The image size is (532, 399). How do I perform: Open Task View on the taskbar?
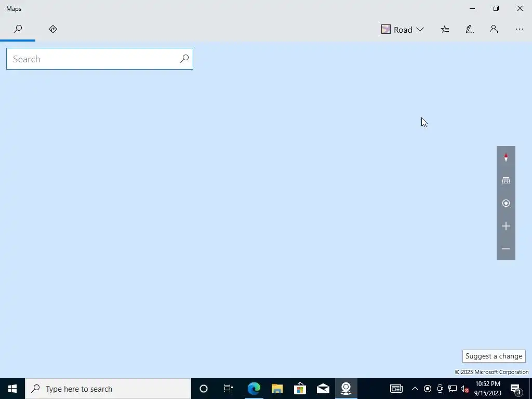[229, 389]
